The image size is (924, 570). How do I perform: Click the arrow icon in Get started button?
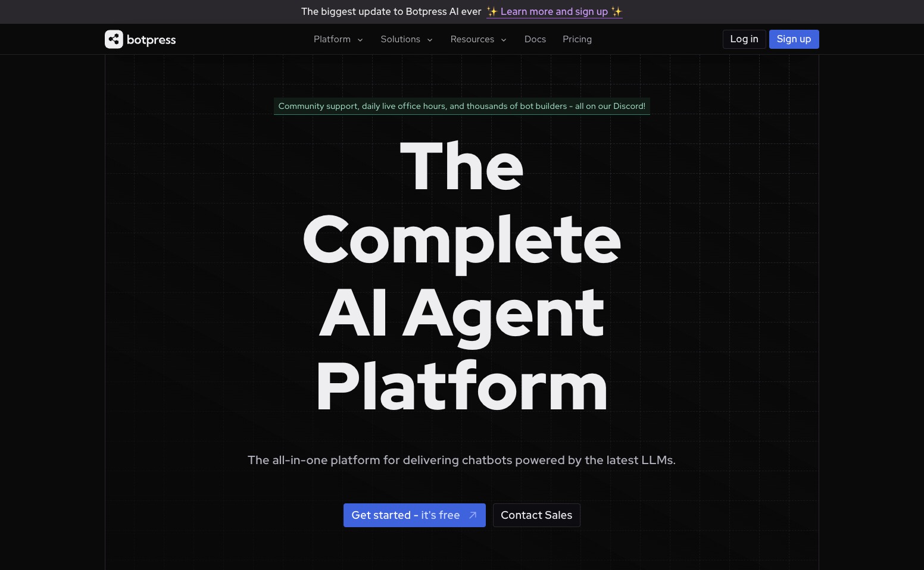point(473,515)
